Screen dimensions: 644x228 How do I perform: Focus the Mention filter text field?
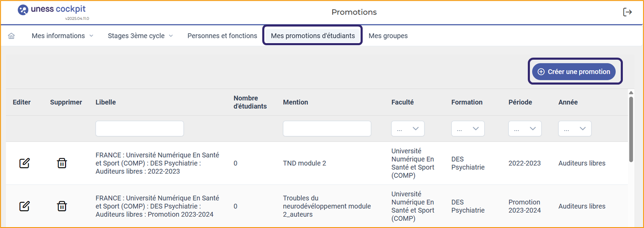(327, 129)
